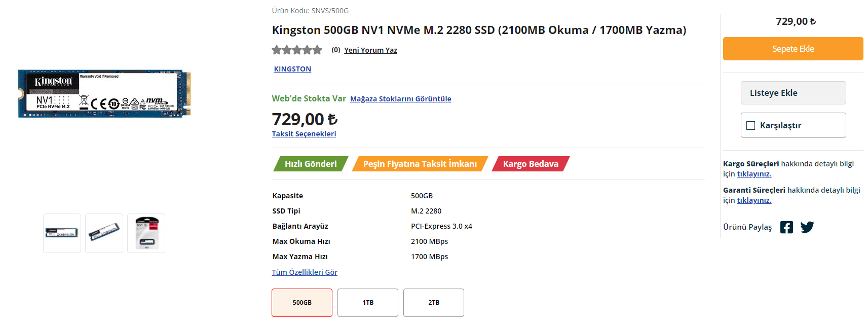Tick the Karşılaştır checkbox
The height and width of the screenshot is (321, 868).
click(751, 125)
